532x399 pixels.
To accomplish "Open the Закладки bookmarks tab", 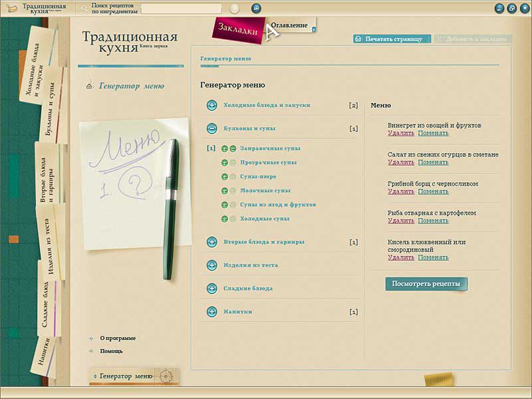I will (x=237, y=29).
